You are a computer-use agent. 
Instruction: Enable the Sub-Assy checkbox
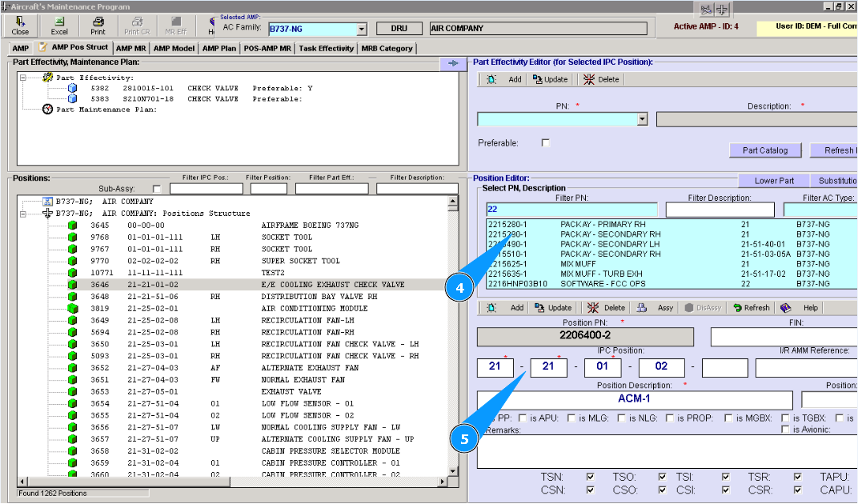click(156, 189)
